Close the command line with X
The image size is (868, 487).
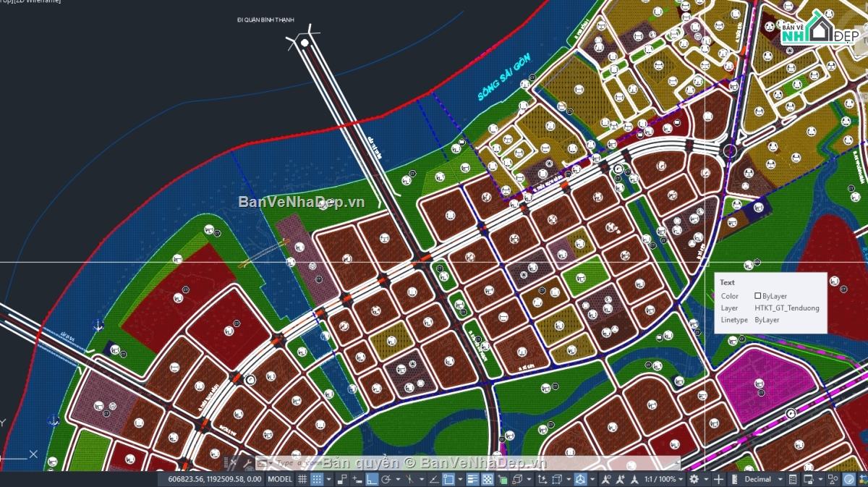pyautogui.click(x=233, y=462)
